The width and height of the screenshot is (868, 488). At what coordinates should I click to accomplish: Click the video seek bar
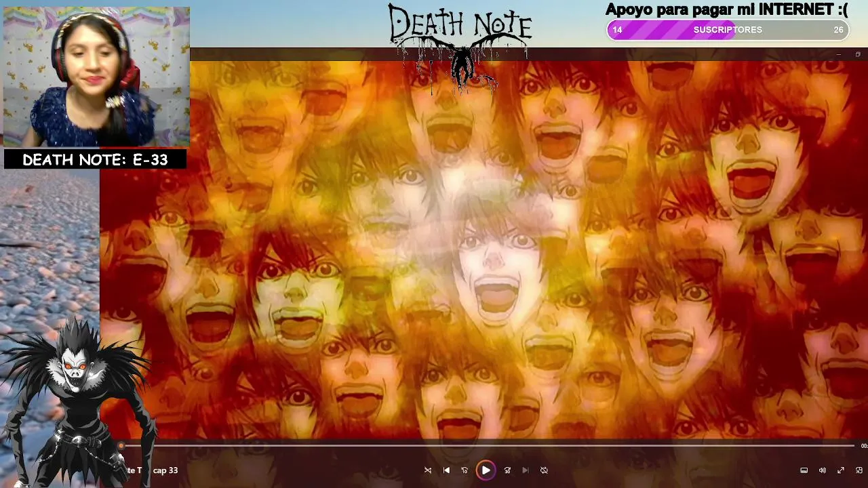(486, 446)
